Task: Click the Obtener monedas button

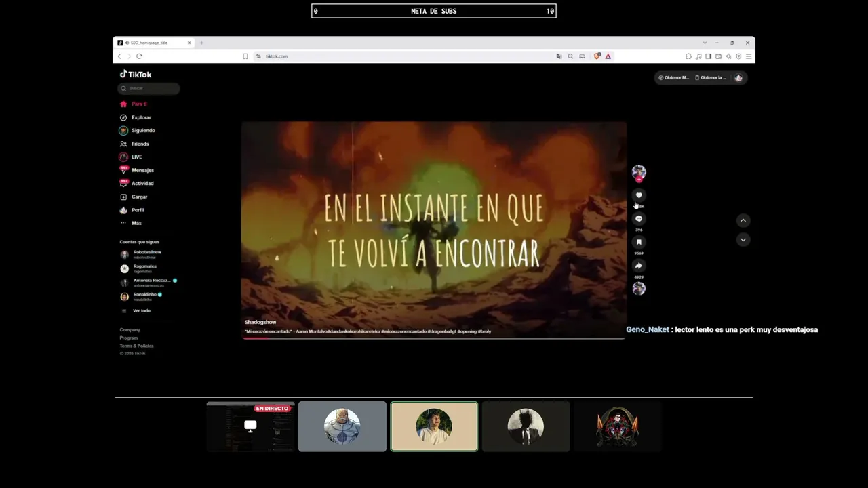Action: [673, 77]
